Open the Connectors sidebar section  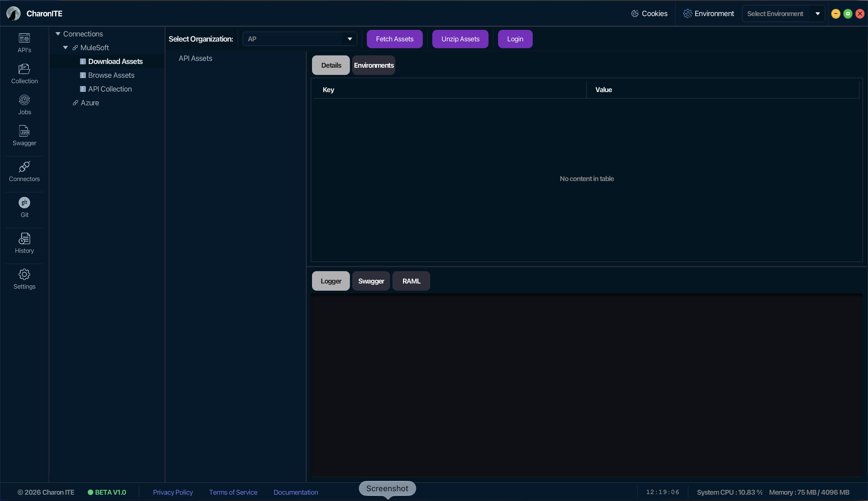[x=24, y=171]
